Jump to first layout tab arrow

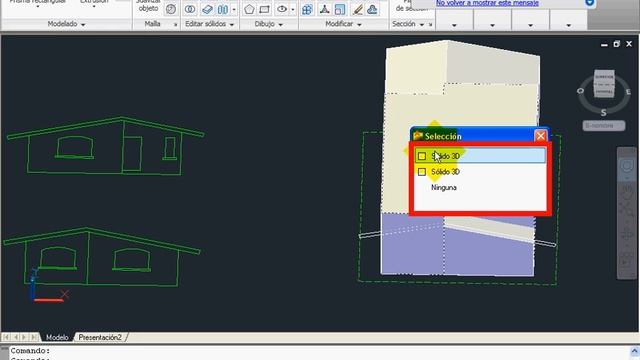pyautogui.click(x=6, y=337)
